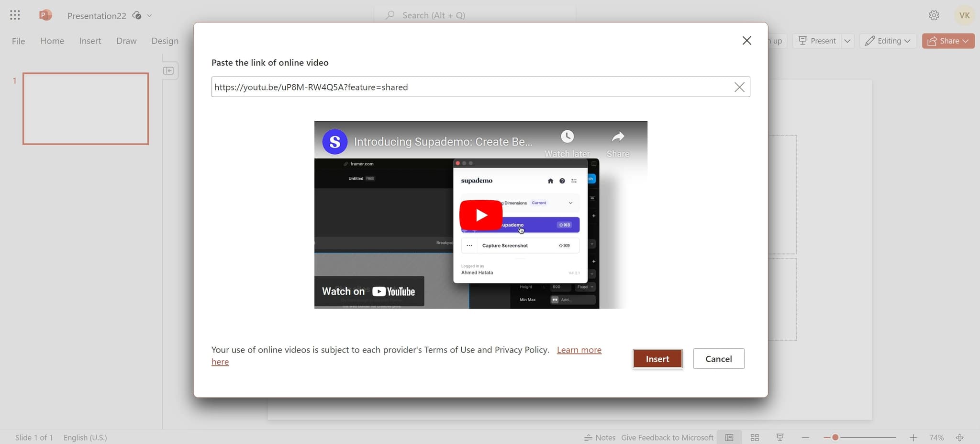
Task: Switch to Slide Sorter view icon
Action: [x=755, y=437]
